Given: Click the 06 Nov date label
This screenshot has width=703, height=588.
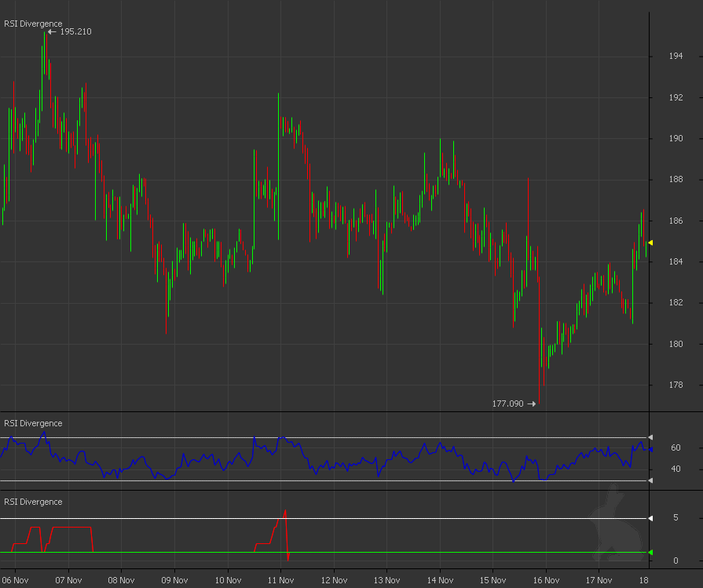Looking at the screenshot, I should (x=15, y=580).
